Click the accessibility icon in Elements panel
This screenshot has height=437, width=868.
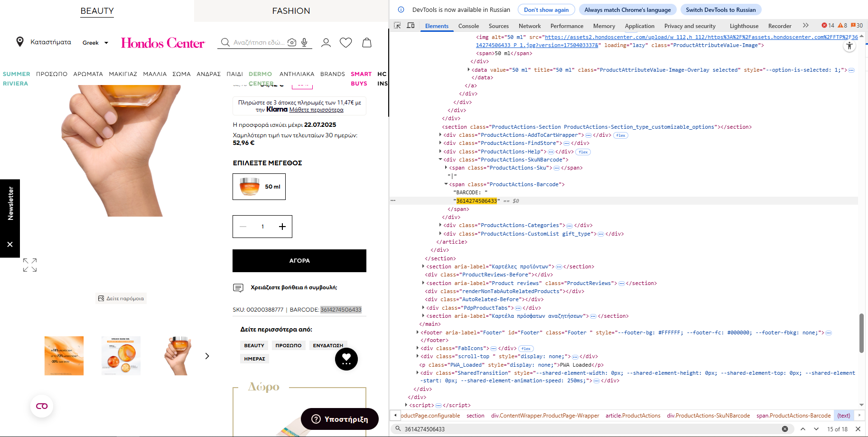pyautogui.click(x=849, y=46)
